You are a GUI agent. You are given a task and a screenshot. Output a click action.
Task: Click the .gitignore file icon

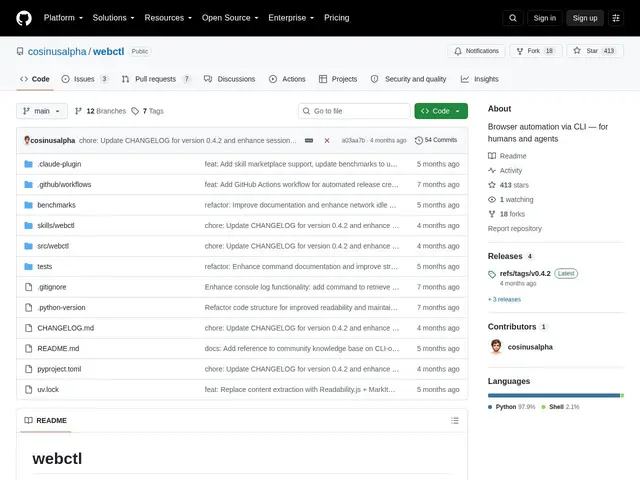(28, 287)
